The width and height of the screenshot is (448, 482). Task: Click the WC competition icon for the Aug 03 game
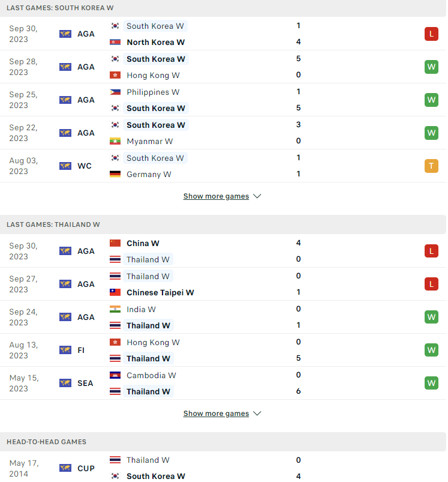(65, 166)
